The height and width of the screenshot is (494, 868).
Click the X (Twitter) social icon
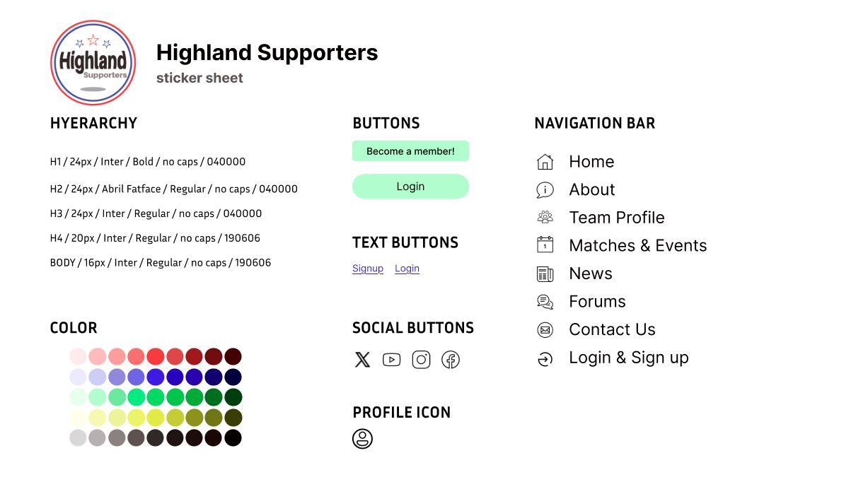coord(362,360)
